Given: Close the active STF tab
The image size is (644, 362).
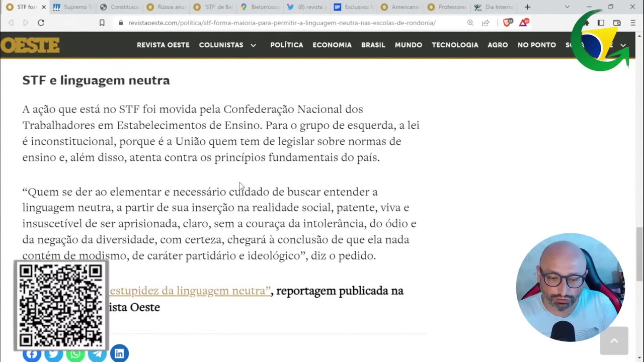Looking at the screenshot, I should [x=43, y=7].
